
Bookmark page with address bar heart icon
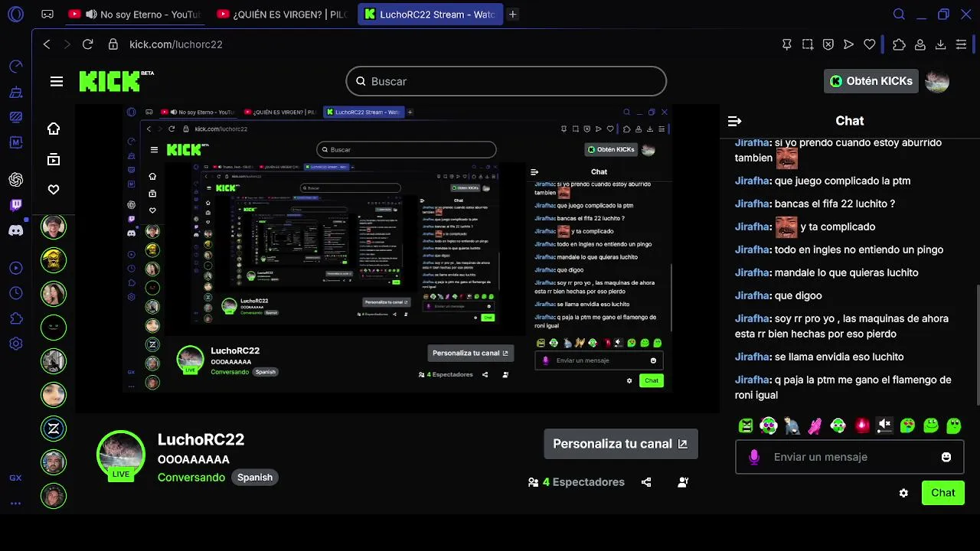[x=869, y=44]
